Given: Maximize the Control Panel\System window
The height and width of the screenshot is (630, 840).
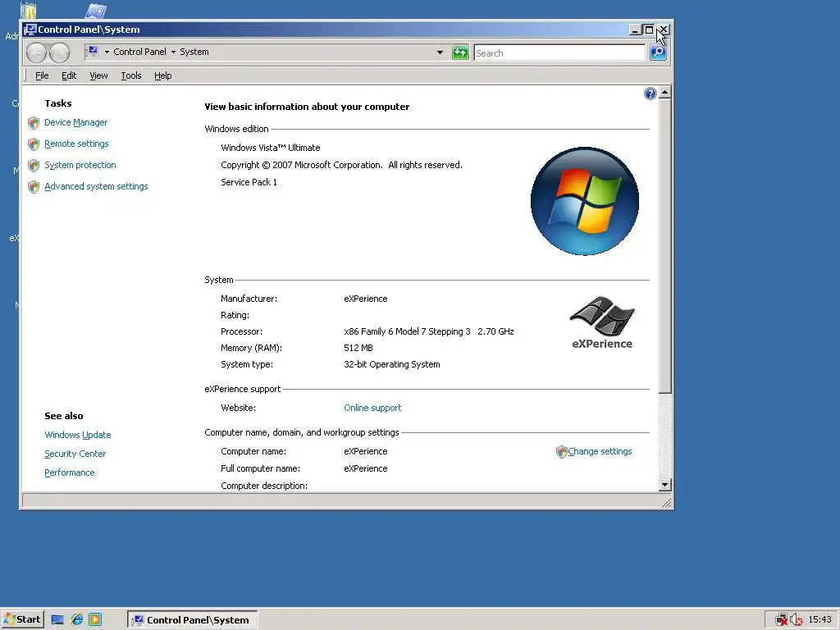Looking at the screenshot, I should pos(649,30).
